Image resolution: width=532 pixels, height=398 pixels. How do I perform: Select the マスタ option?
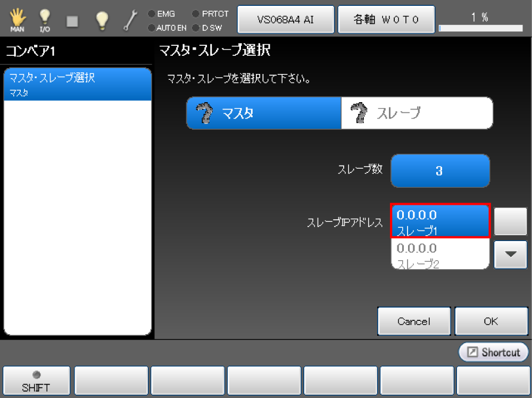pyautogui.click(x=264, y=113)
